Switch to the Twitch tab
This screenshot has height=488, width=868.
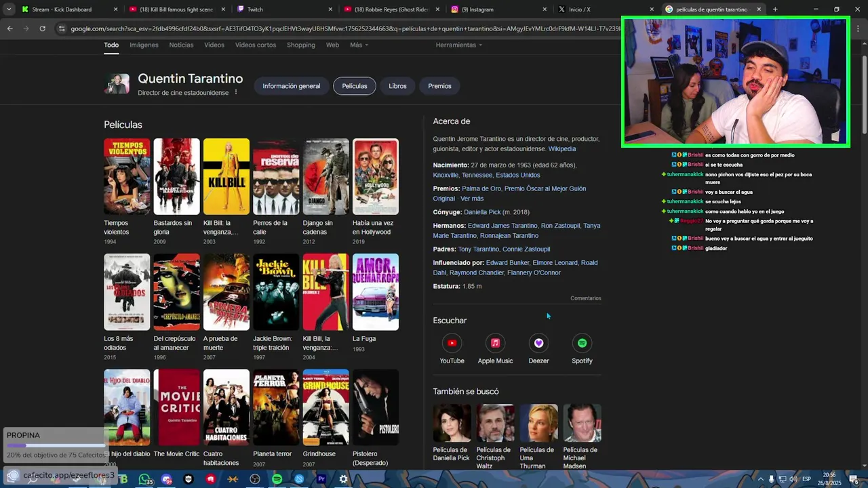click(x=285, y=9)
